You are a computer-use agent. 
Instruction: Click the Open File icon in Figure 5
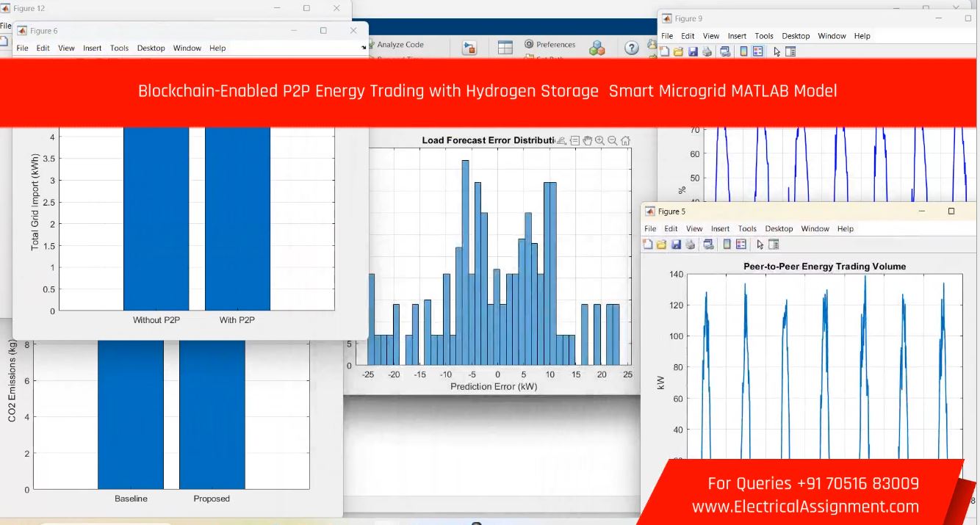[x=661, y=245]
